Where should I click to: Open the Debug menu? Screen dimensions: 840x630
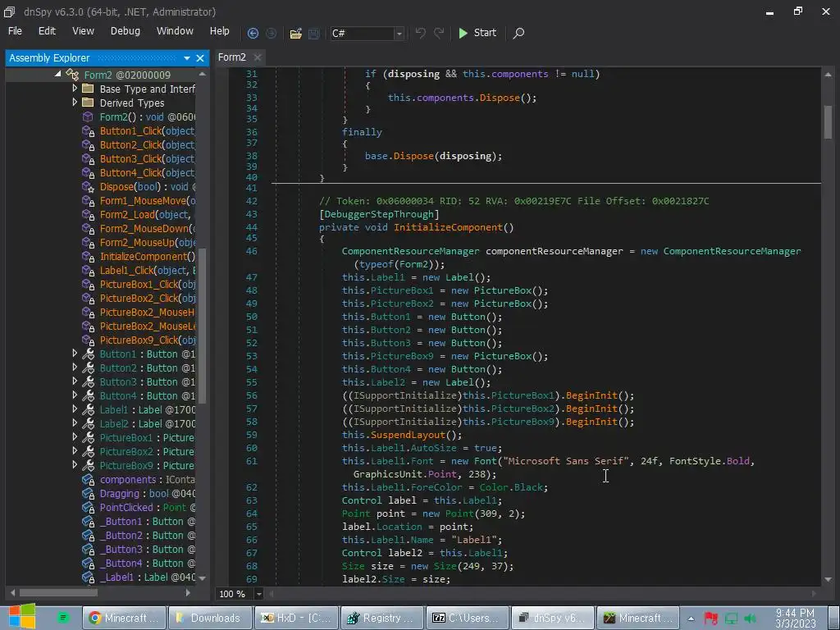pos(125,31)
